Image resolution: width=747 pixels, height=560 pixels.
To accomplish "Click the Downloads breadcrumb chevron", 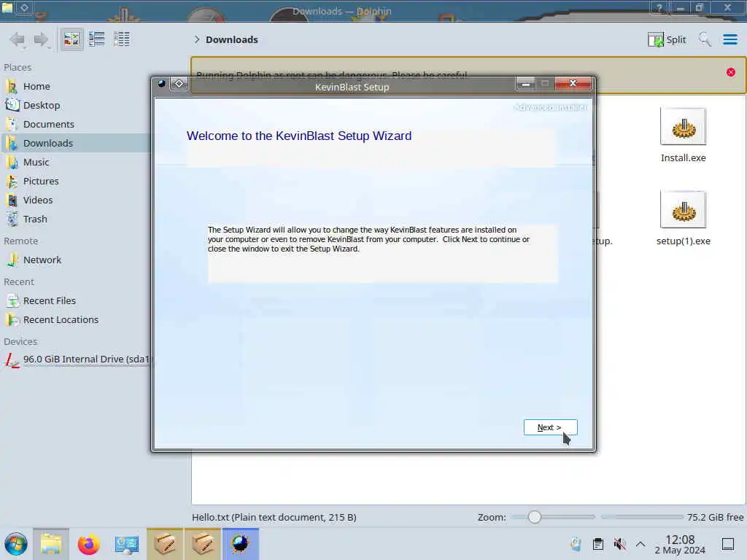I will coord(196,39).
